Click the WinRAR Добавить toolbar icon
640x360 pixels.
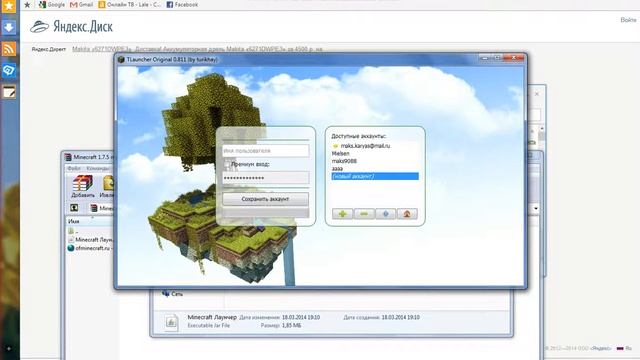tap(82, 187)
